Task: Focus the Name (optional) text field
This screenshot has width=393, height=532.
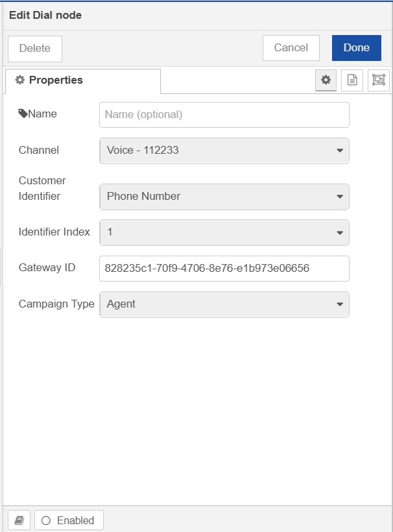Action: tap(224, 115)
